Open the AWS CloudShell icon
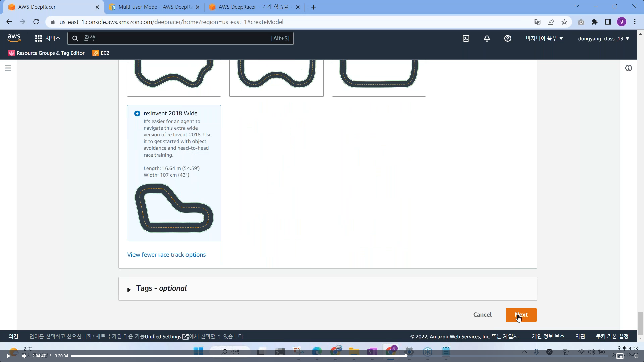 [466, 38]
